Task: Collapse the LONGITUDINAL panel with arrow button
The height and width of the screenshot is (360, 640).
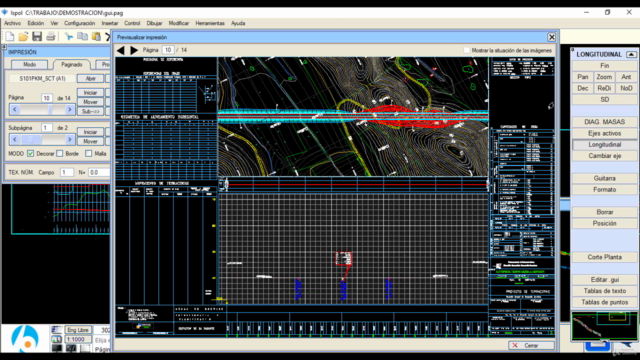Action: coord(631,54)
